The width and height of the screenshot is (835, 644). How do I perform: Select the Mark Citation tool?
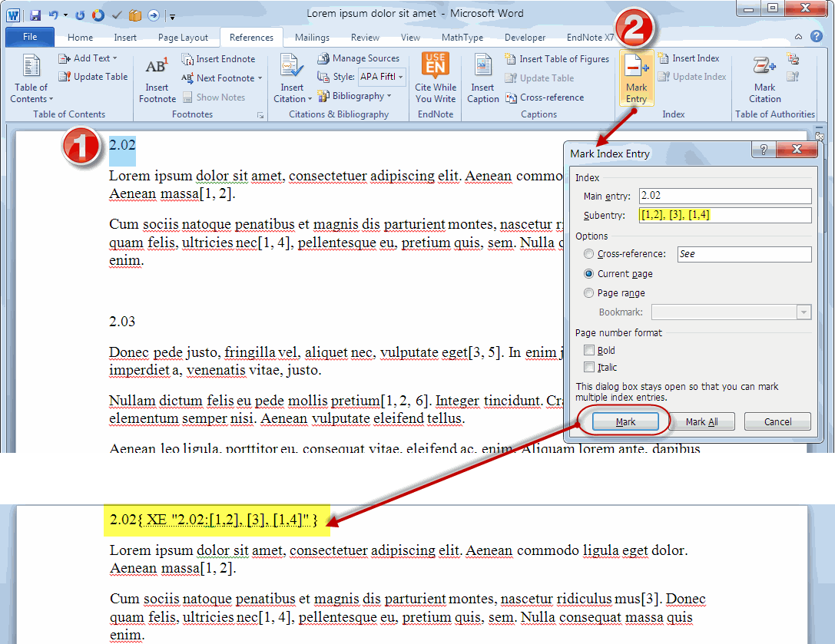764,81
